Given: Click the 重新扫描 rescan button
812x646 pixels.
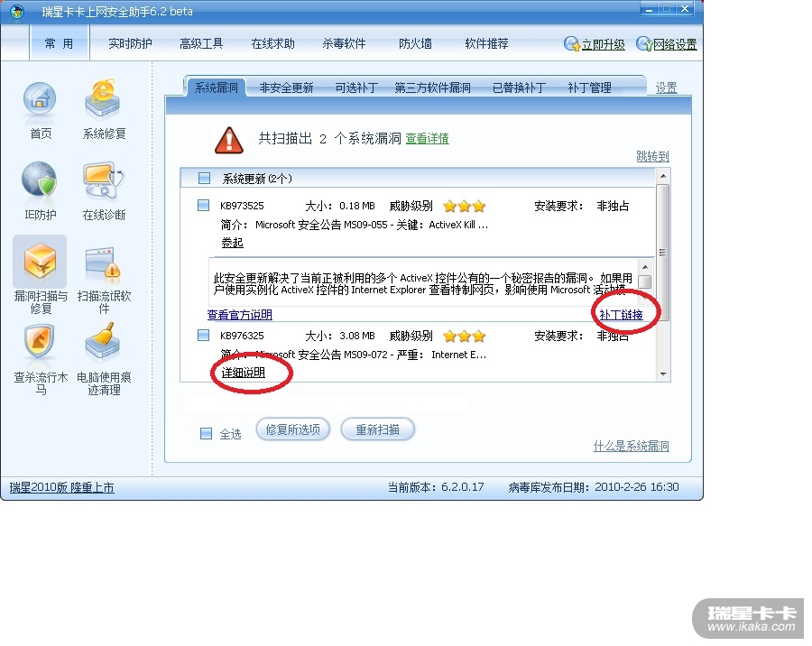Looking at the screenshot, I should 377,429.
